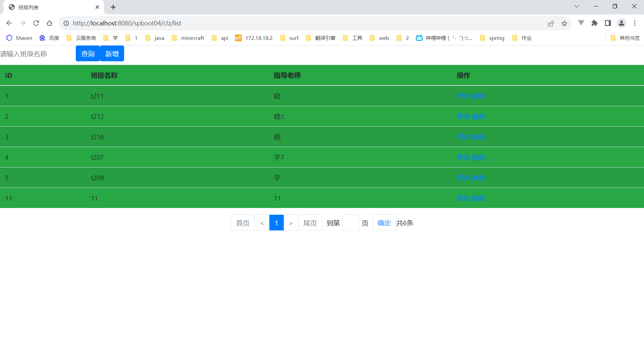Open the 工具 bookmark folder
The image size is (644, 345).
pos(353,38)
